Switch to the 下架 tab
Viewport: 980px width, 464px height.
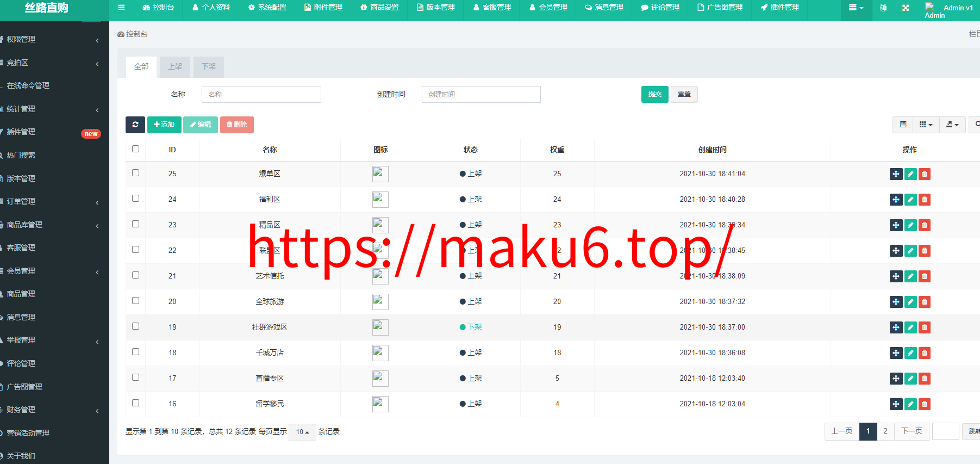(209, 66)
